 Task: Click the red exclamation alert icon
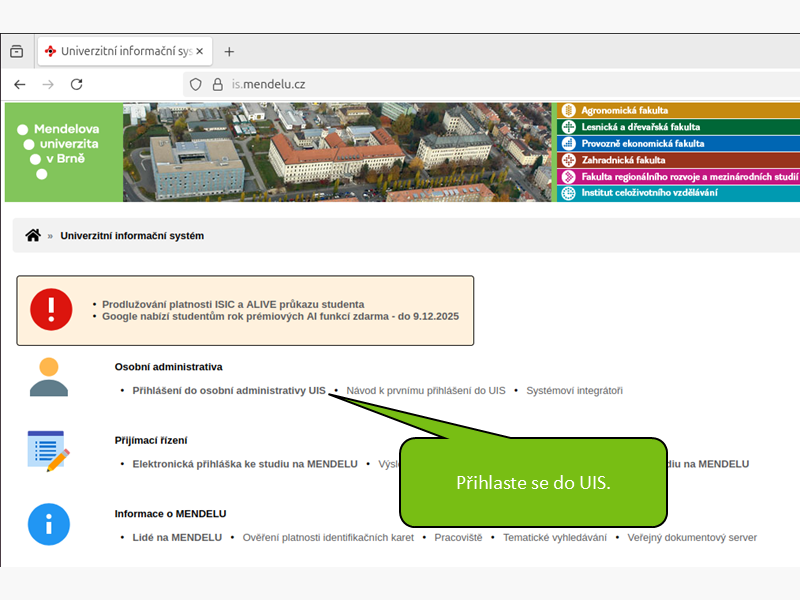point(51,310)
